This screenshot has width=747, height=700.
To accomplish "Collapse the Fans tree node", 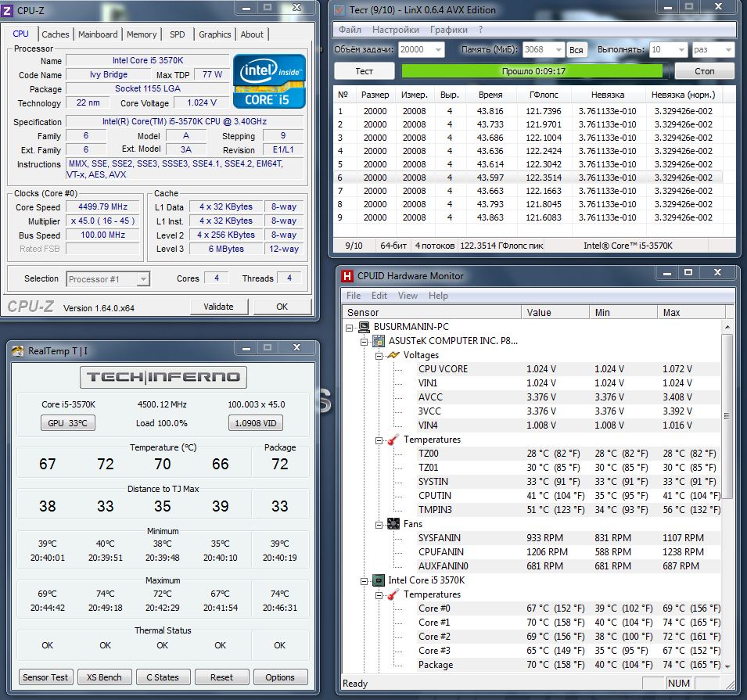I will (x=378, y=524).
